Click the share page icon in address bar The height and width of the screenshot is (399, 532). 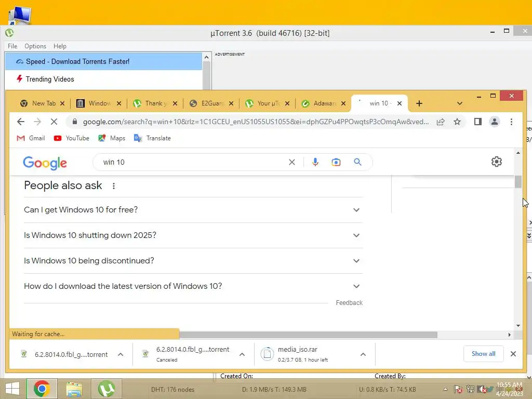click(x=441, y=122)
